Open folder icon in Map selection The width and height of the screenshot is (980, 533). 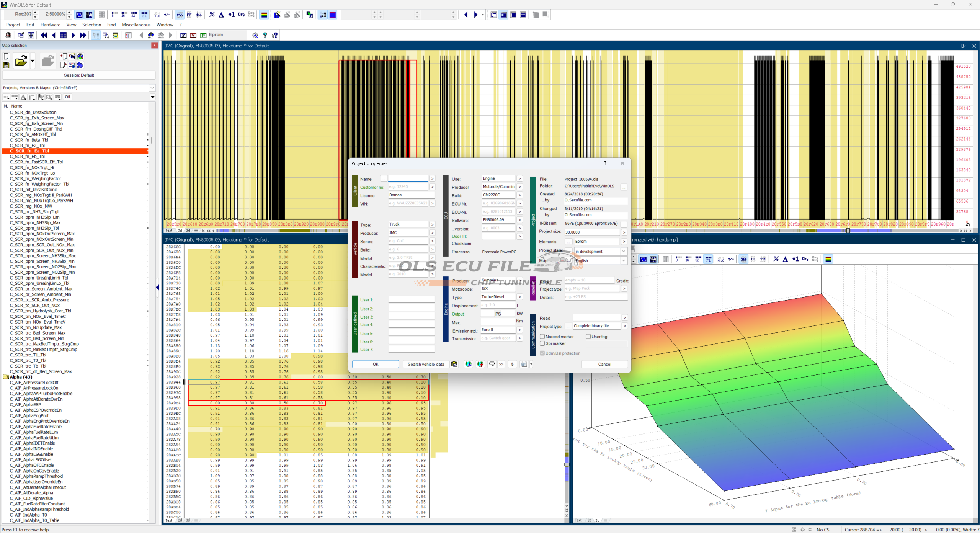21,61
